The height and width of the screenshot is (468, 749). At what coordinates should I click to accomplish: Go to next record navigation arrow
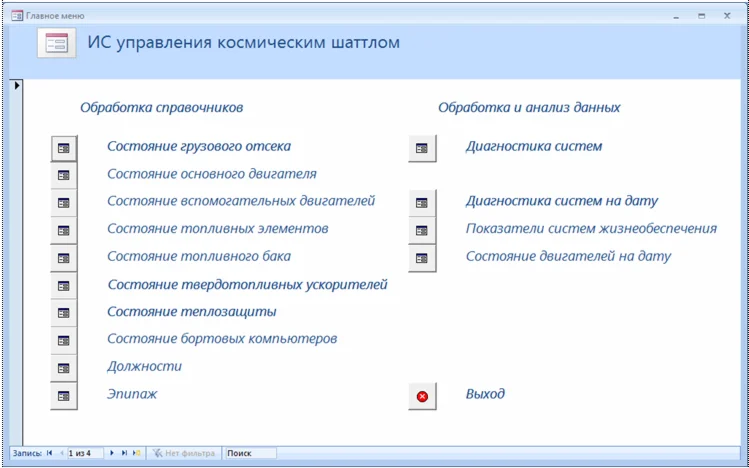pyautogui.click(x=112, y=453)
